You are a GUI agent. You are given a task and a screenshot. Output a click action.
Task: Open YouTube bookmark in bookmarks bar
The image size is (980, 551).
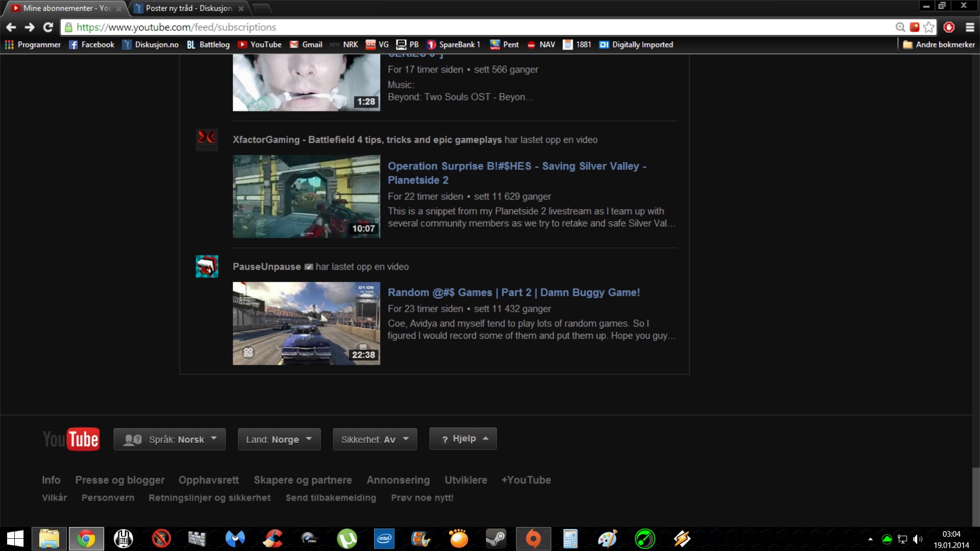click(x=260, y=44)
